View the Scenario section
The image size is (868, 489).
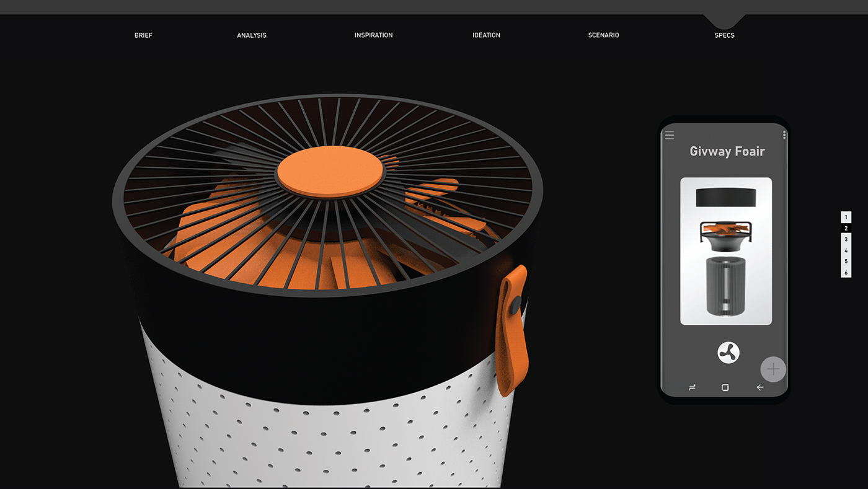603,35
